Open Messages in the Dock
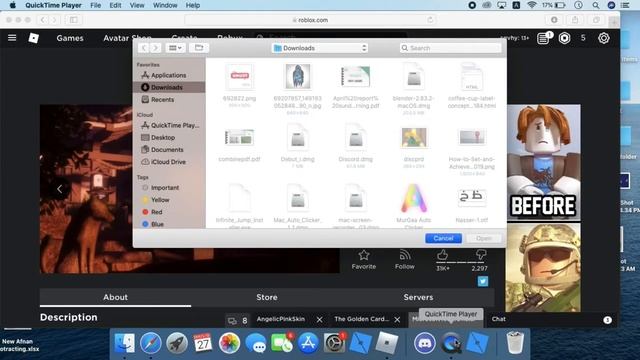The height and width of the screenshot is (360, 640). (256, 343)
